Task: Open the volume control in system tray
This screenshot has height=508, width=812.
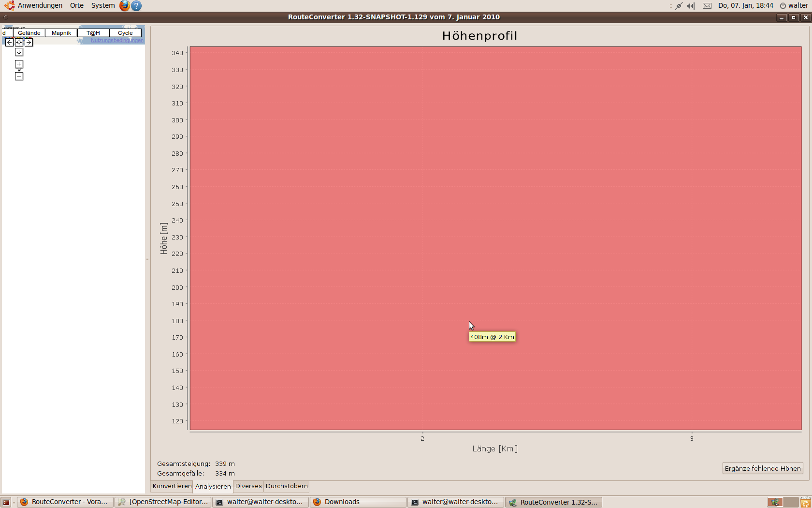Action: coord(691,6)
